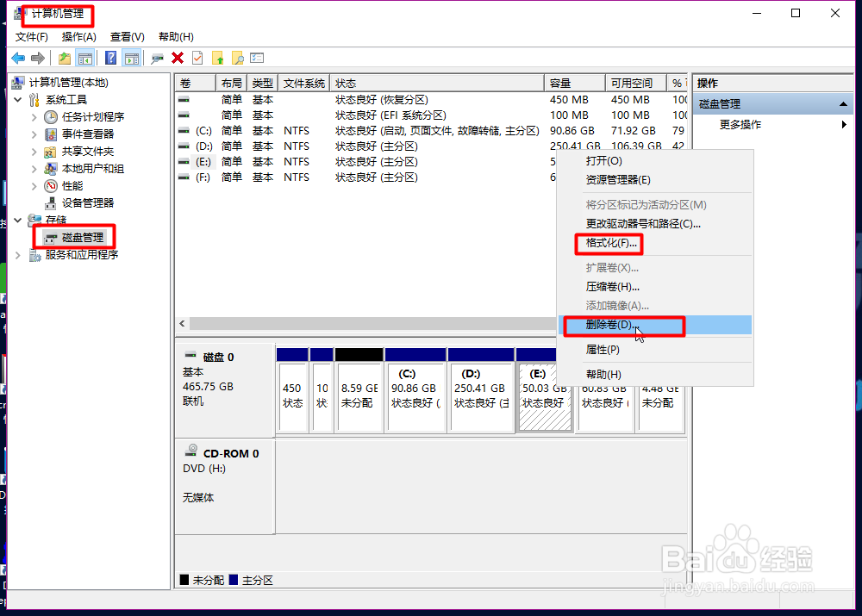
Task: Sort by the 类型 column header
Action: [x=263, y=83]
